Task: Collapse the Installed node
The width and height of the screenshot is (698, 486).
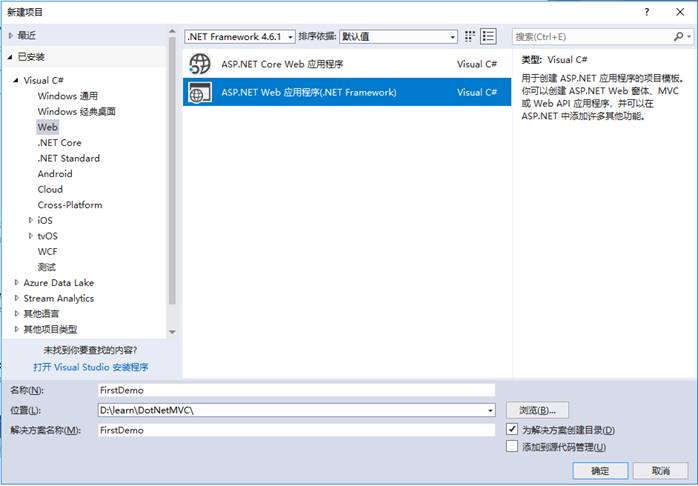Action: click(x=10, y=57)
